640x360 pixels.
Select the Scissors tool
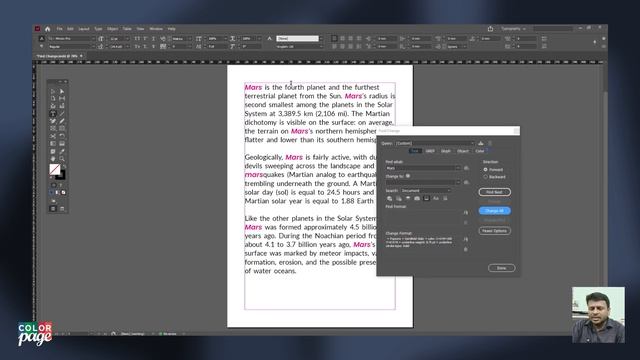(53, 136)
